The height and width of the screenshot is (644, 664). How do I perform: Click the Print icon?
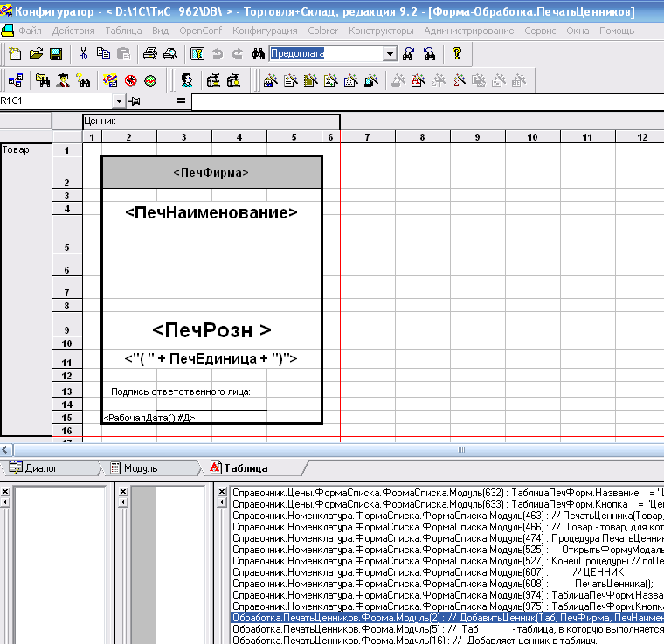(x=150, y=54)
